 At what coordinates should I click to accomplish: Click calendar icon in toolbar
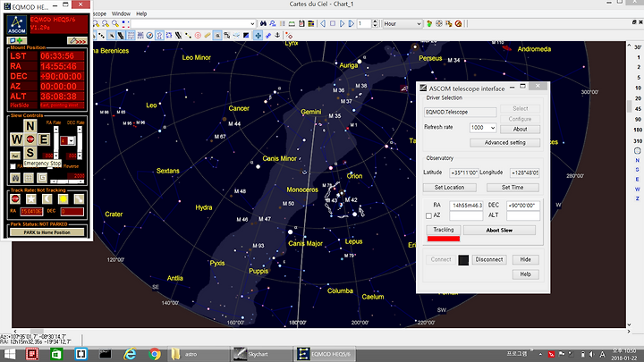301,24
